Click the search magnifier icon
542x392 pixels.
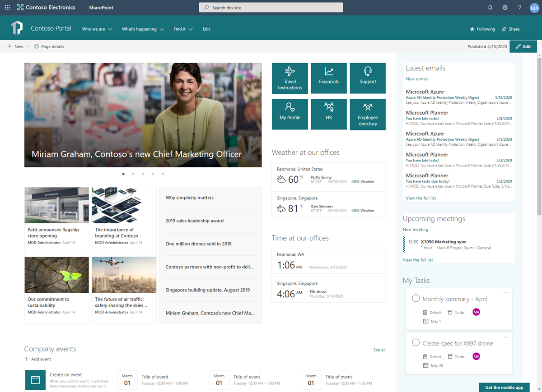[x=206, y=8]
